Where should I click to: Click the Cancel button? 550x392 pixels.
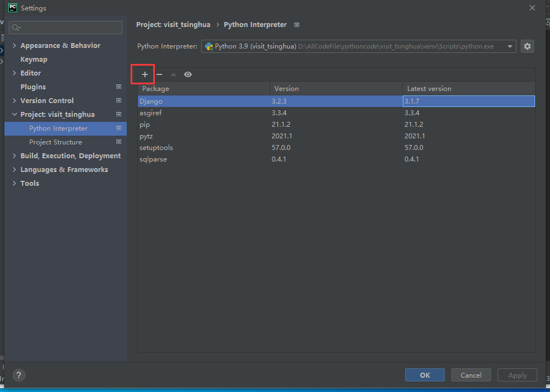point(471,375)
